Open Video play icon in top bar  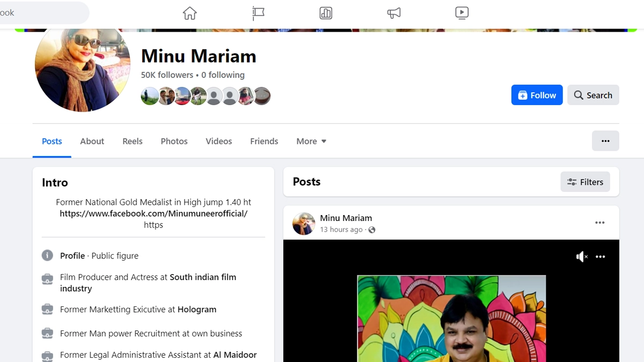[462, 13]
